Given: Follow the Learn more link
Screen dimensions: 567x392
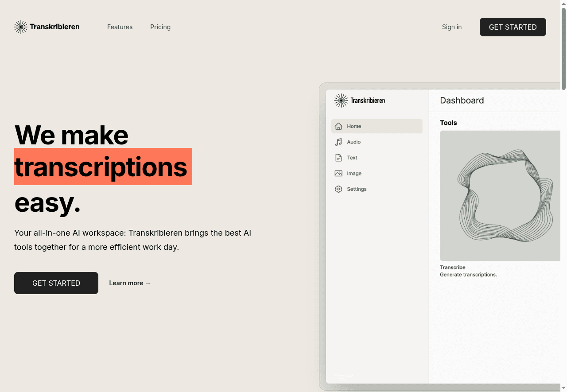Looking at the screenshot, I should click(x=130, y=283).
